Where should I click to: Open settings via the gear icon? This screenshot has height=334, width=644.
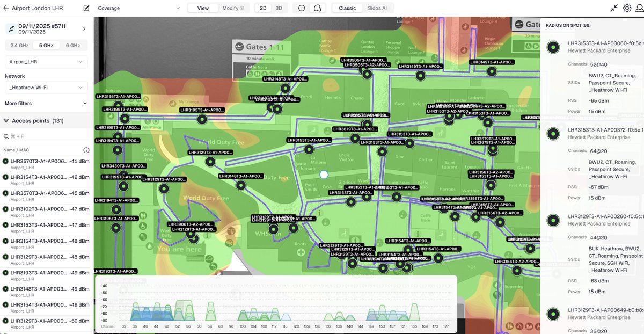(627, 8)
